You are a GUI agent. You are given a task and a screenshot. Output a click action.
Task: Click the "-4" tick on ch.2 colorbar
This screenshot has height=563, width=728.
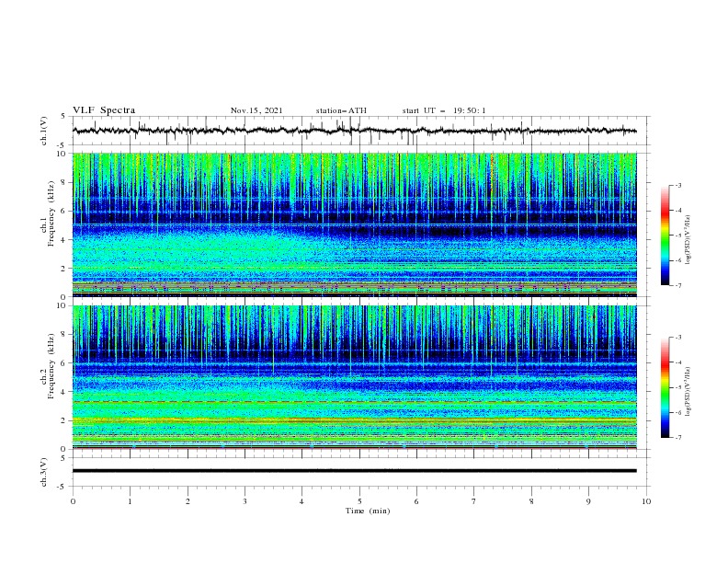pos(677,362)
